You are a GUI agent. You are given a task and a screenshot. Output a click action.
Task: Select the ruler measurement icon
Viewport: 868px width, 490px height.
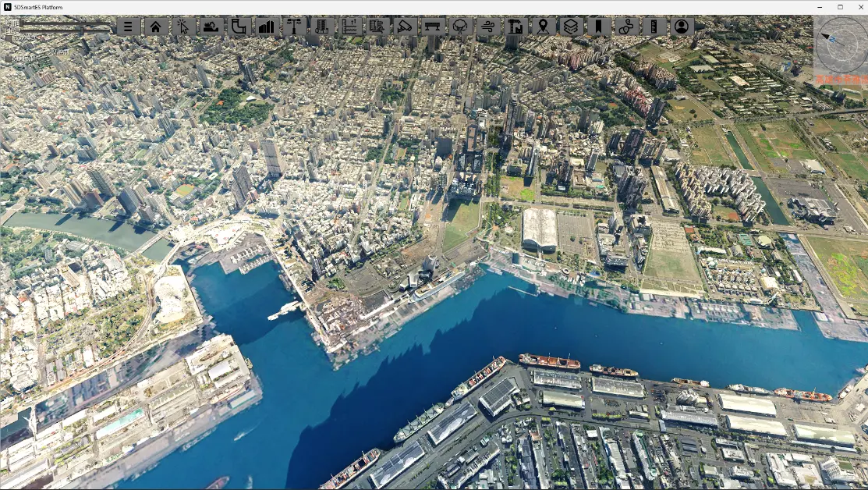(654, 27)
